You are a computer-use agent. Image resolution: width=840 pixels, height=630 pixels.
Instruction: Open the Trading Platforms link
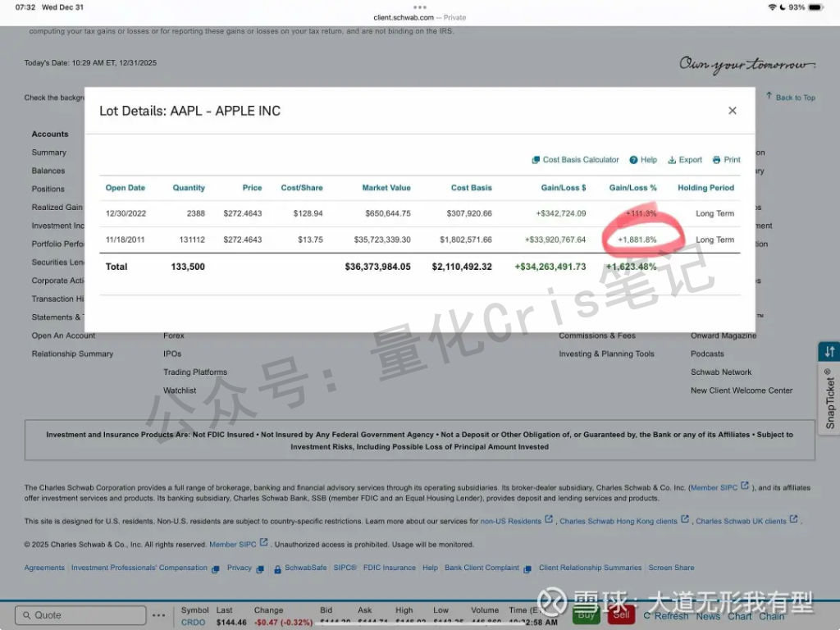pos(195,372)
